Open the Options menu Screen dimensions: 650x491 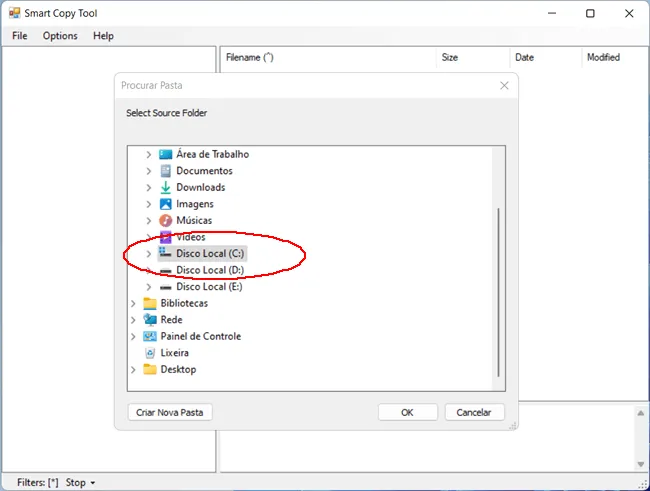(x=60, y=36)
